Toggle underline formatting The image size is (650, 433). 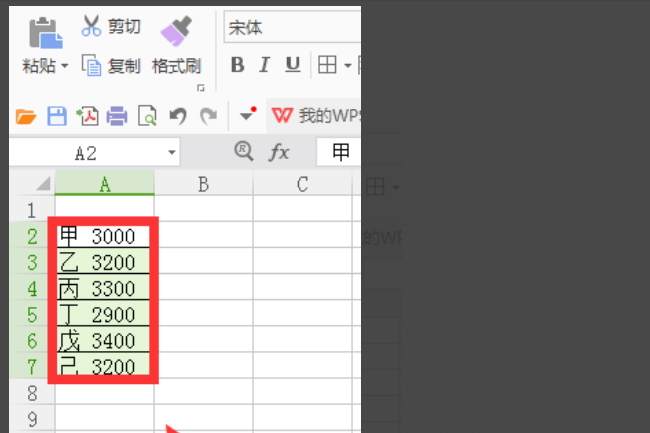click(x=293, y=65)
